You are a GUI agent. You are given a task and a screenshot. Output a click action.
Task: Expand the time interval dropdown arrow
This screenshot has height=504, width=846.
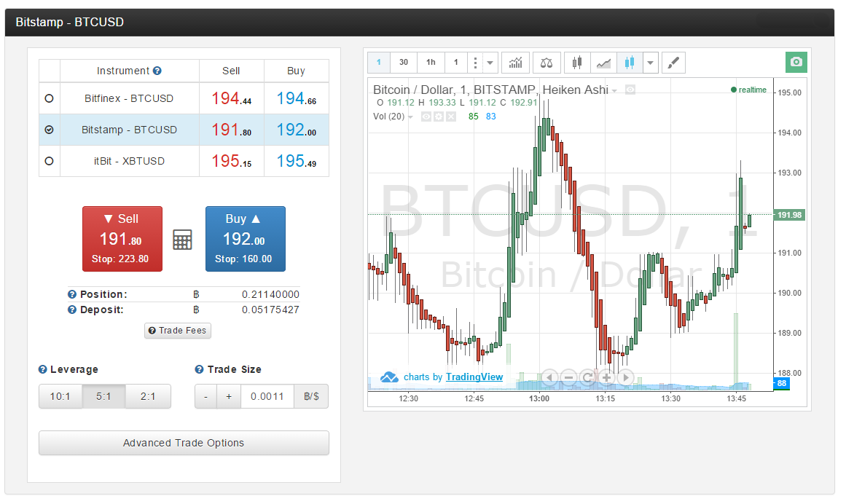click(x=490, y=63)
